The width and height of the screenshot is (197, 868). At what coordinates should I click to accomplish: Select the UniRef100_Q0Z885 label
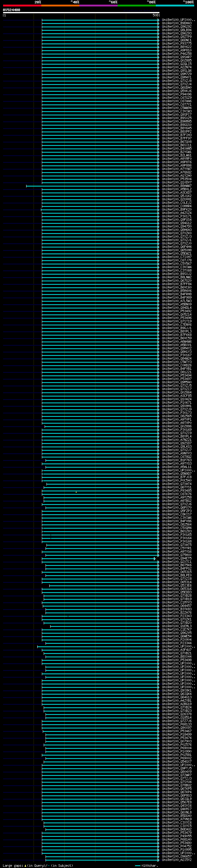[x=177, y=60]
